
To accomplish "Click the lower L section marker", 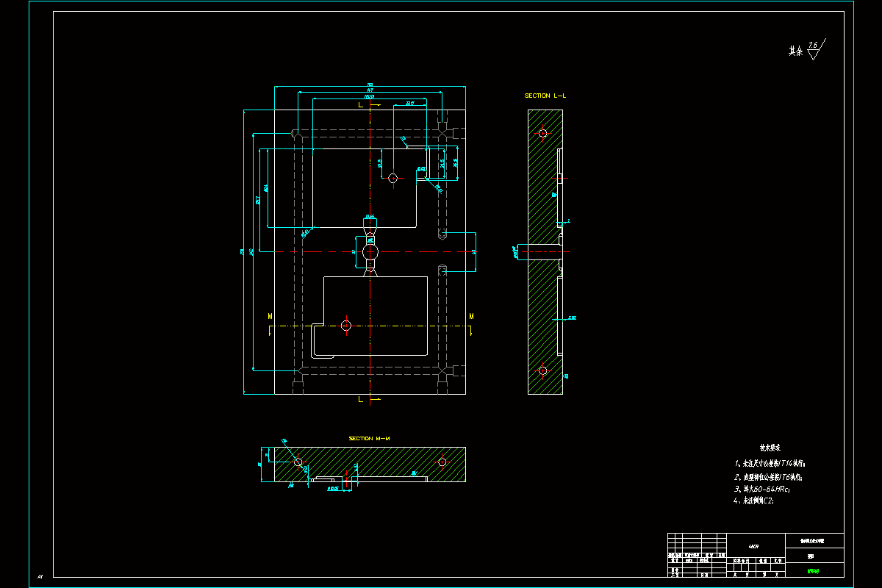I will [x=360, y=400].
